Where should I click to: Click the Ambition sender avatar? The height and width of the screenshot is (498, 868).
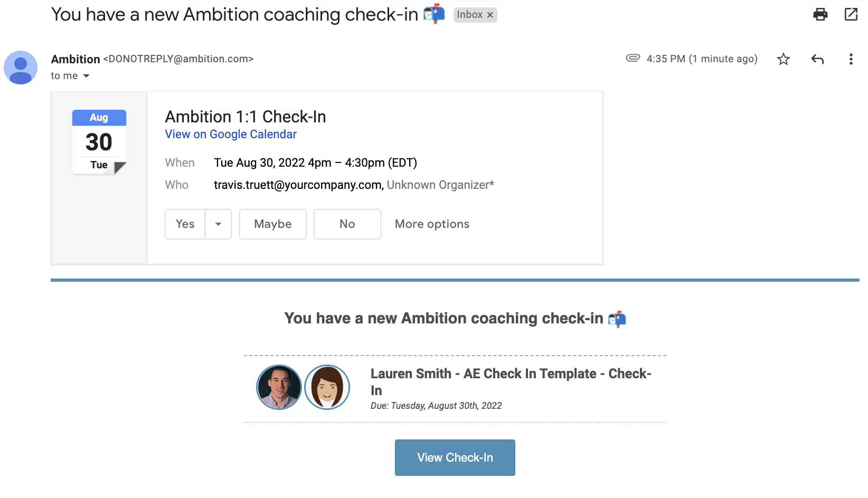tap(21, 68)
